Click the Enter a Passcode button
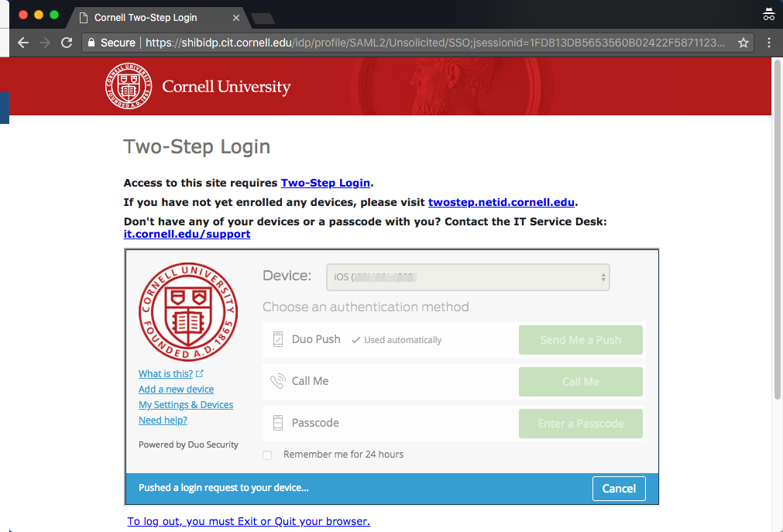The width and height of the screenshot is (783, 532). pos(580,424)
